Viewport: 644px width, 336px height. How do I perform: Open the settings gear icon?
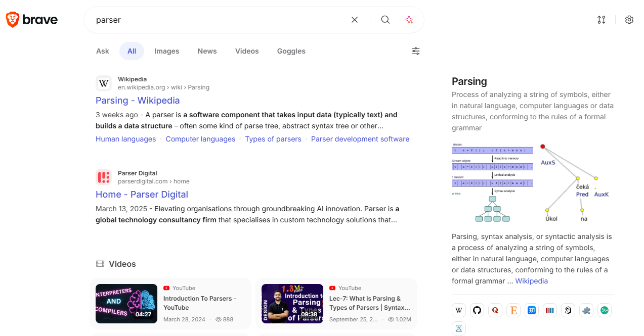tap(629, 20)
